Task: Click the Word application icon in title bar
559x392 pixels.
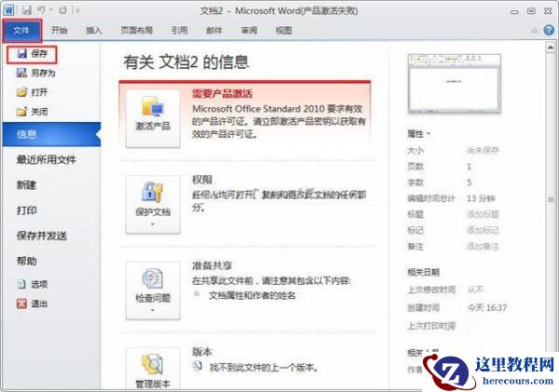Action: point(8,10)
